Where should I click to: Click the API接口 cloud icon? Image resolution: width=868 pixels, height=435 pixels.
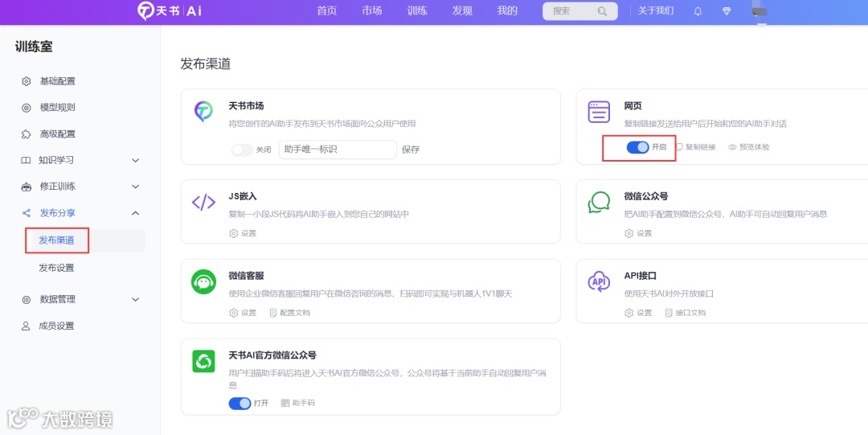[599, 281]
